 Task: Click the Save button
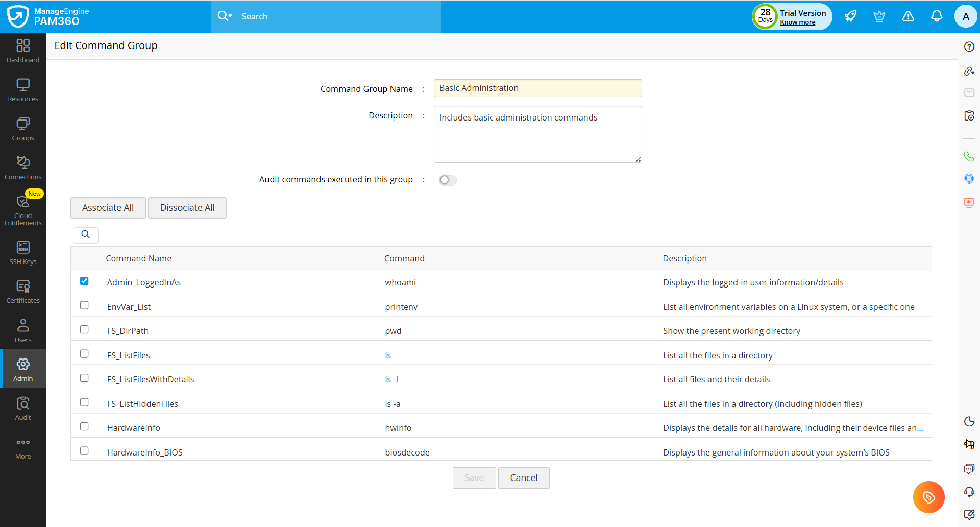[x=474, y=478]
